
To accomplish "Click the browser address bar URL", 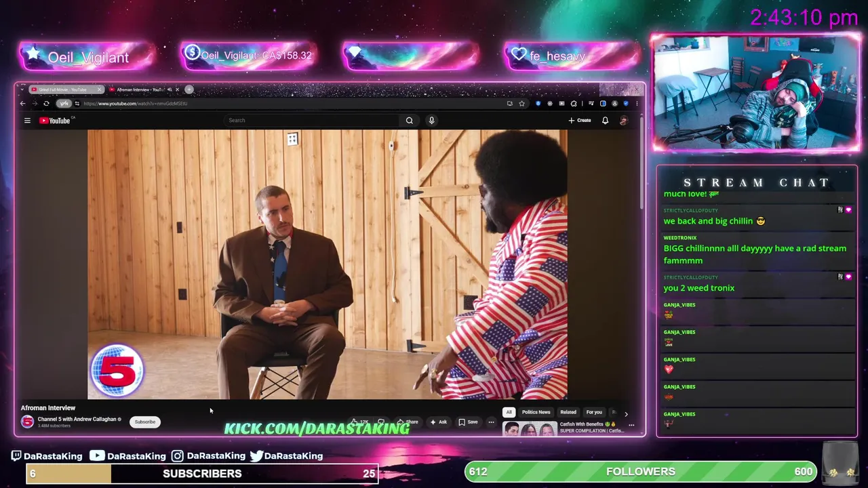I will click(135, 104).
